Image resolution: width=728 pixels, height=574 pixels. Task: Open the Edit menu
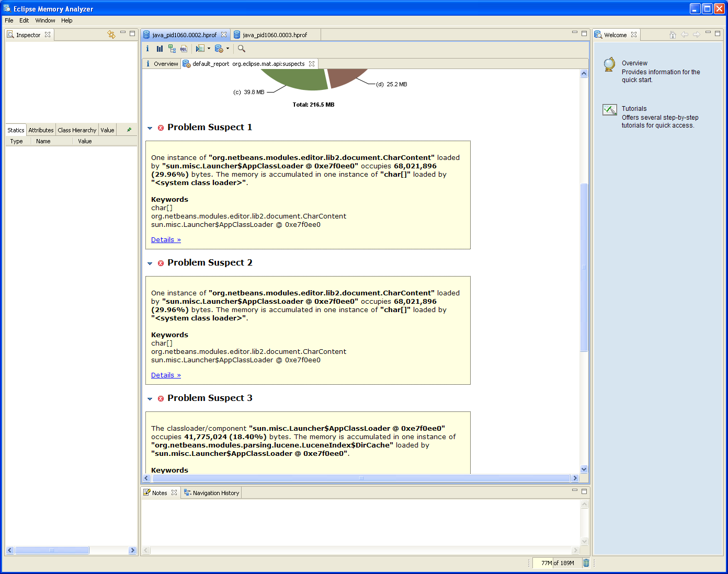pos(24,20)
